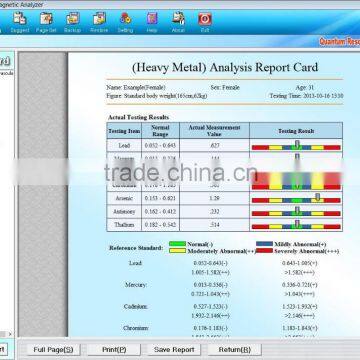360x360 pixels.
Task: Open the Suggest toolbar icon
Action: pyautogui.click(x=20, y=22)
